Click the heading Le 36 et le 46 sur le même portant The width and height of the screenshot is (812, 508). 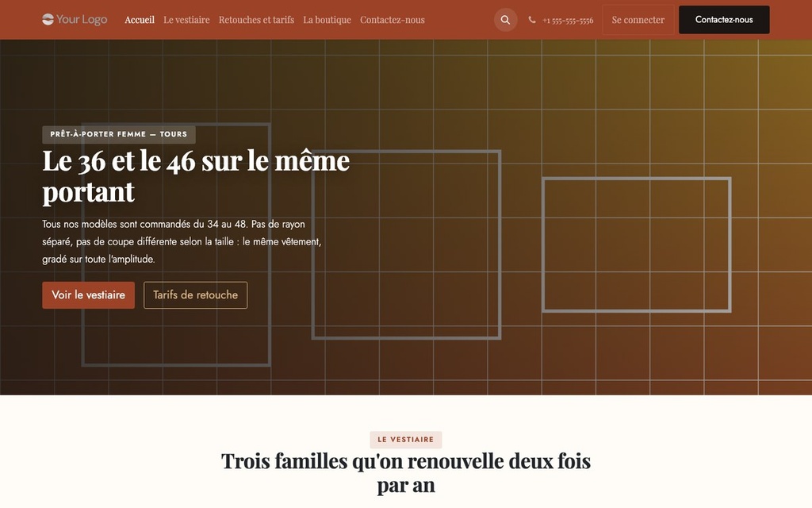pyautogui.click(x=196, y=176)
